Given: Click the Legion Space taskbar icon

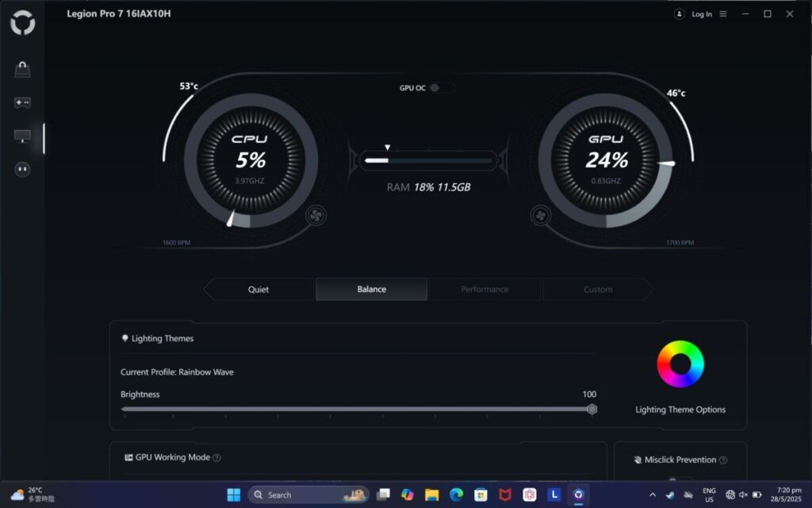Looking at the screenshot, I should [x=578, y=495].
